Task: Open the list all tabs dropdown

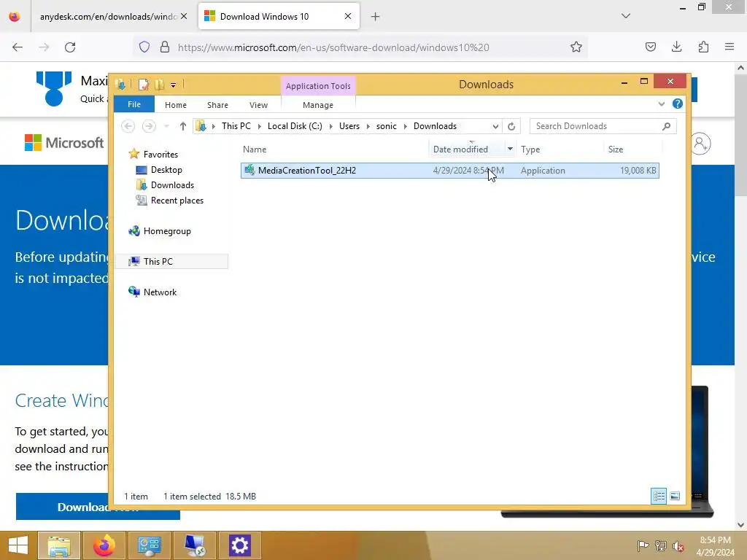Action: coord(625,16)
